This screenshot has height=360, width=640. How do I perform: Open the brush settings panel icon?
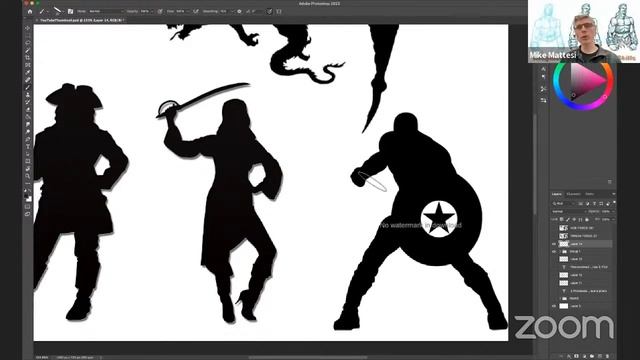[70, 11]
